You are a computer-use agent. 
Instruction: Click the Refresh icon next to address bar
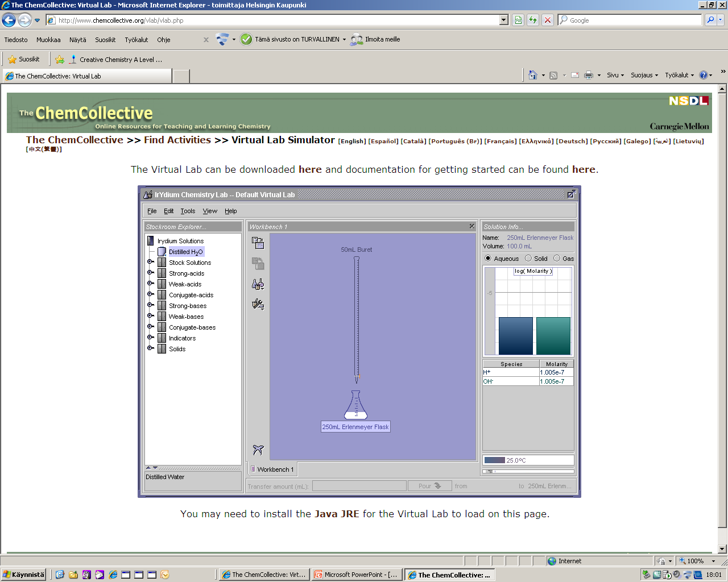(x=533, y=20)
